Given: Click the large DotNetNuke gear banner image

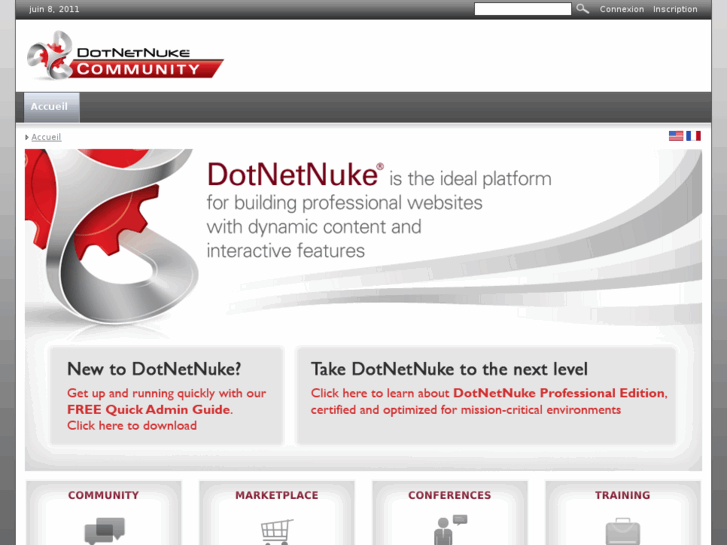Looking at the screenshot, I should pyautogui.click(x=111, y=237).
